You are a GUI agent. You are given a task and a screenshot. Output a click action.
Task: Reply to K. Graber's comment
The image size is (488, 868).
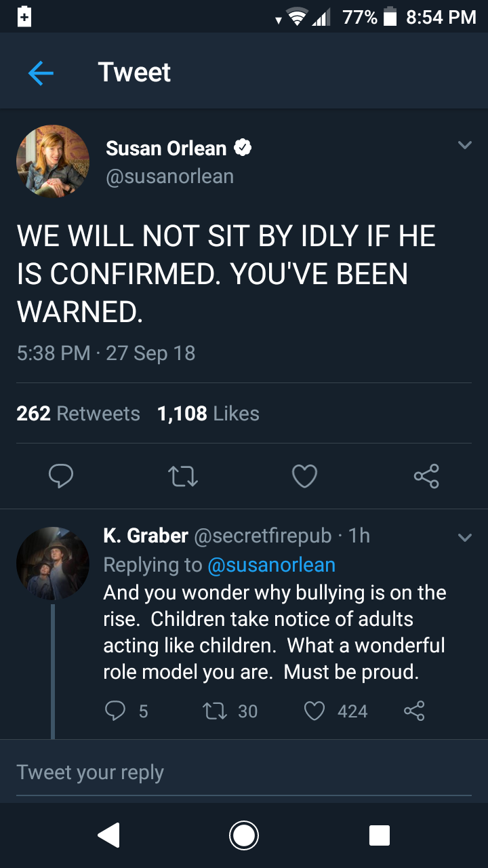click(116, 711)
